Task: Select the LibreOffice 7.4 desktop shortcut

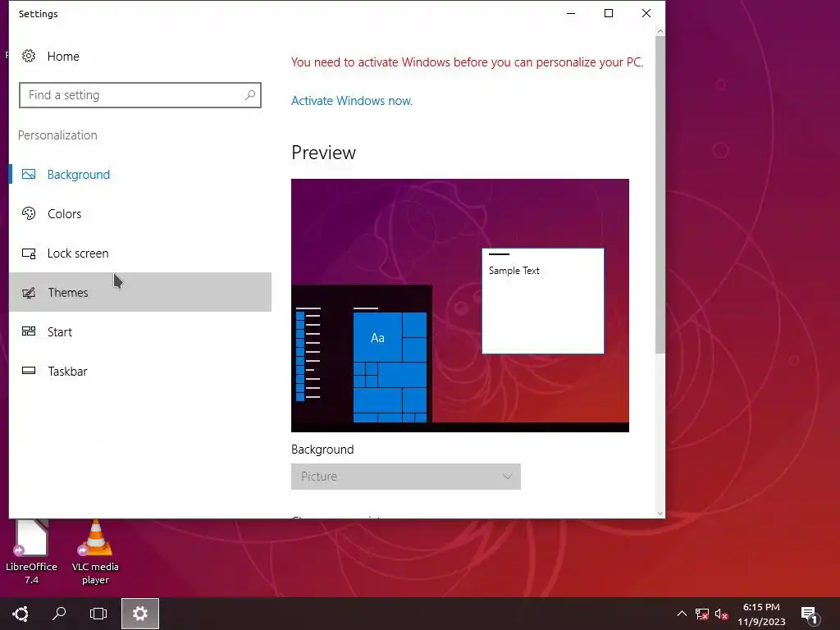Action: pyautogui.click(x=32, y=553)
